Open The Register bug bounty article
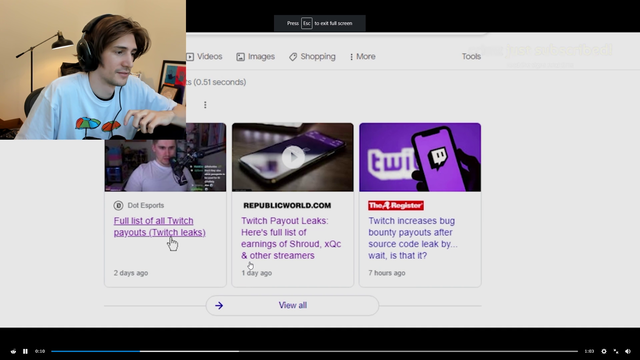The height and width of the screenshot is (360, 640). pos(413,238)
